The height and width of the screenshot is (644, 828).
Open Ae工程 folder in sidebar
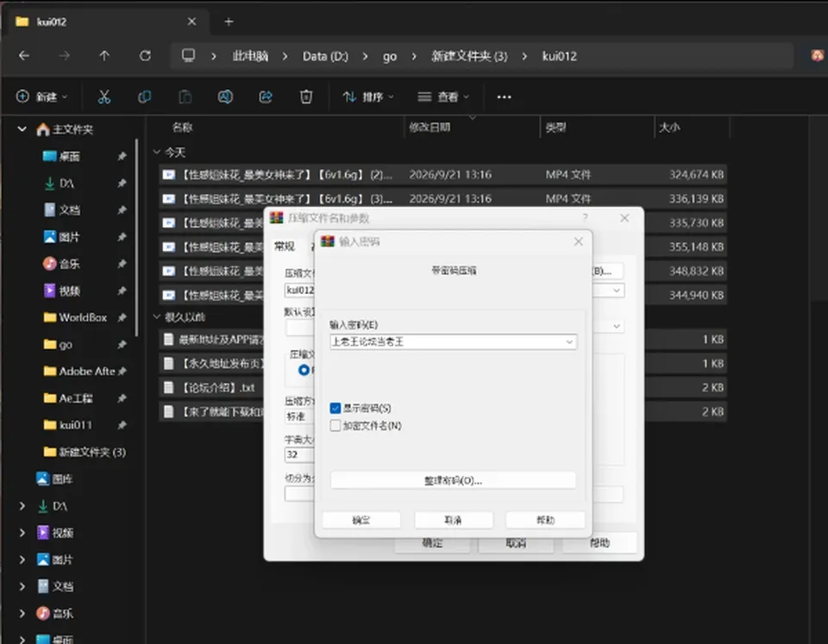pos(76,398)
